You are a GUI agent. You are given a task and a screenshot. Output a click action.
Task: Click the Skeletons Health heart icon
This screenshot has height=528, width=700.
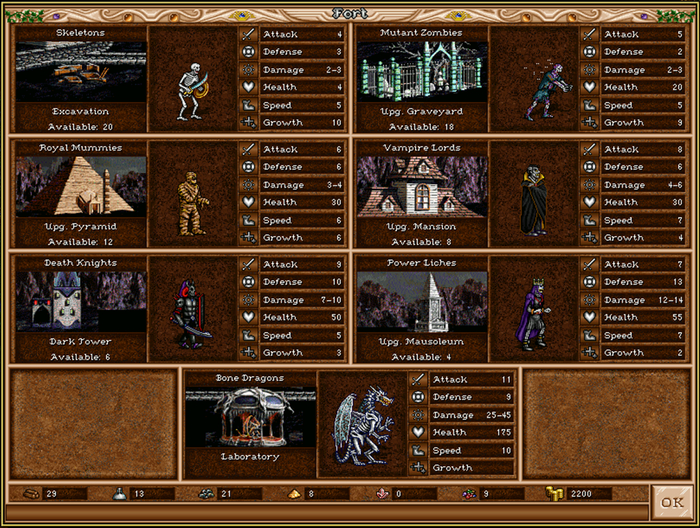point(248,87)
